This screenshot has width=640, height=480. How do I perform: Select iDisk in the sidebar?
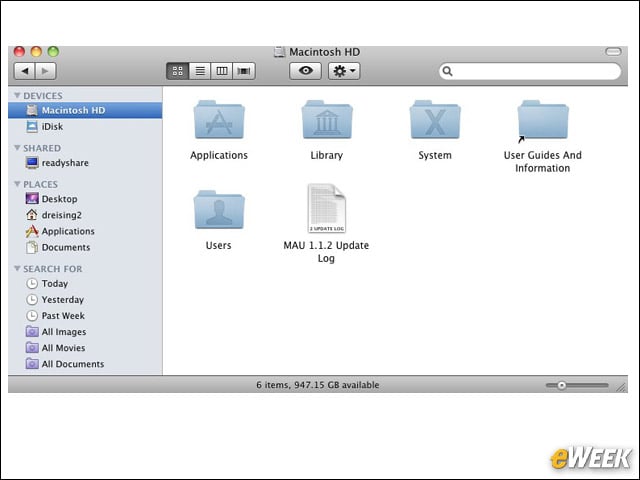85,127
